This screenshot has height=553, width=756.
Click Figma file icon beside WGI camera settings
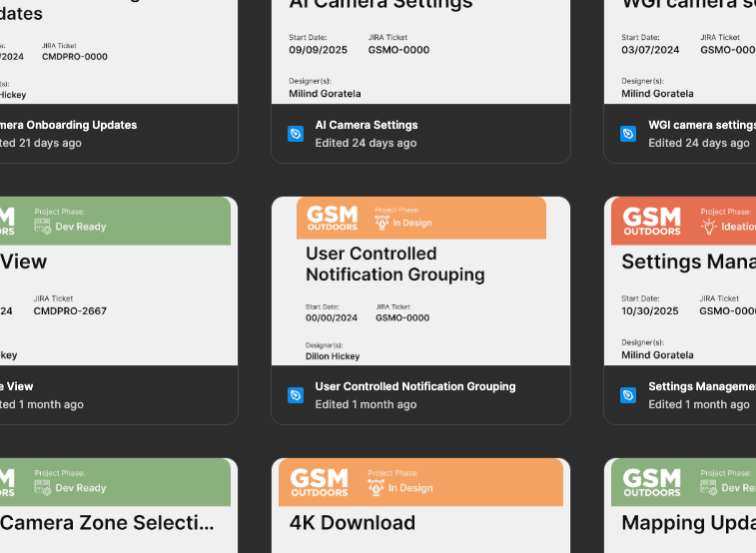click(x=628, y=134)
